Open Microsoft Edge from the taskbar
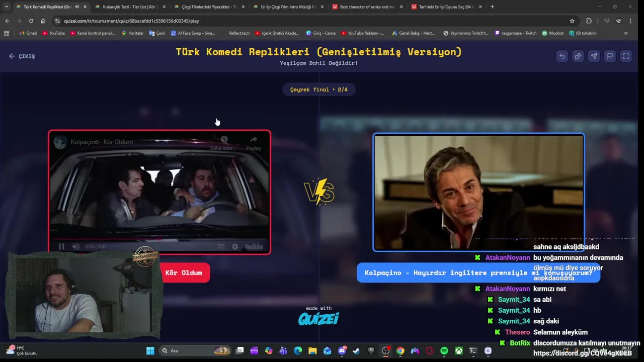 tap(298, 350)
